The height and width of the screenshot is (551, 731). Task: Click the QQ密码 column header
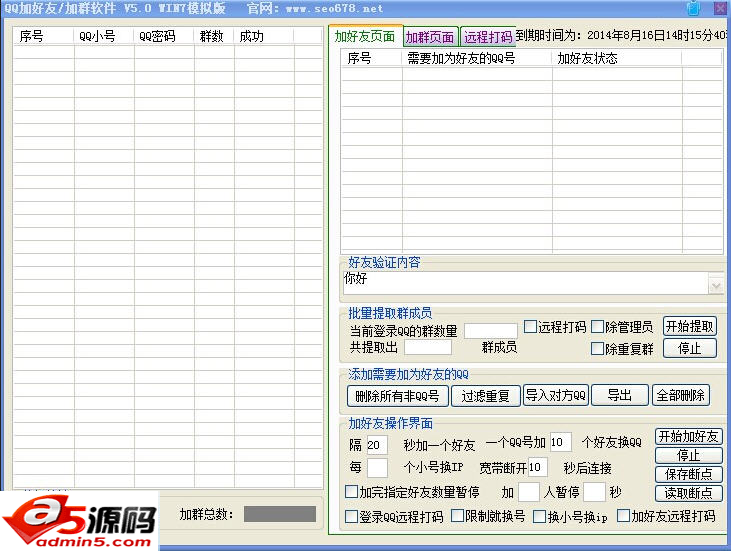click(164, 36)
